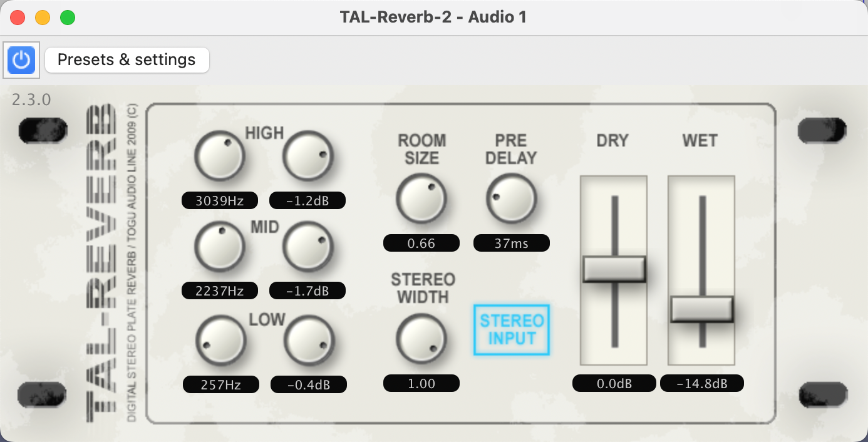Click the 0.0dB dry level value
Image resolution: width=868 pixels, height=442 pixels.
[614, 383]
